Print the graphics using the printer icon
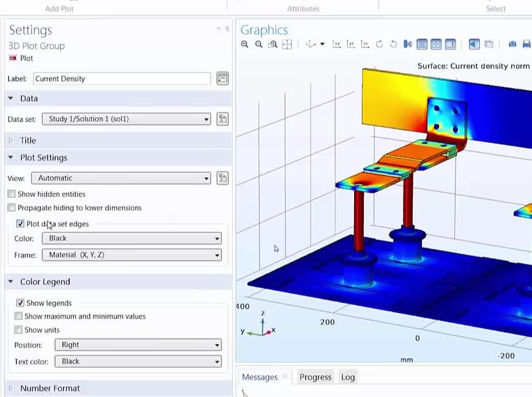Screen dimensions: 532x397 point(526,44)
